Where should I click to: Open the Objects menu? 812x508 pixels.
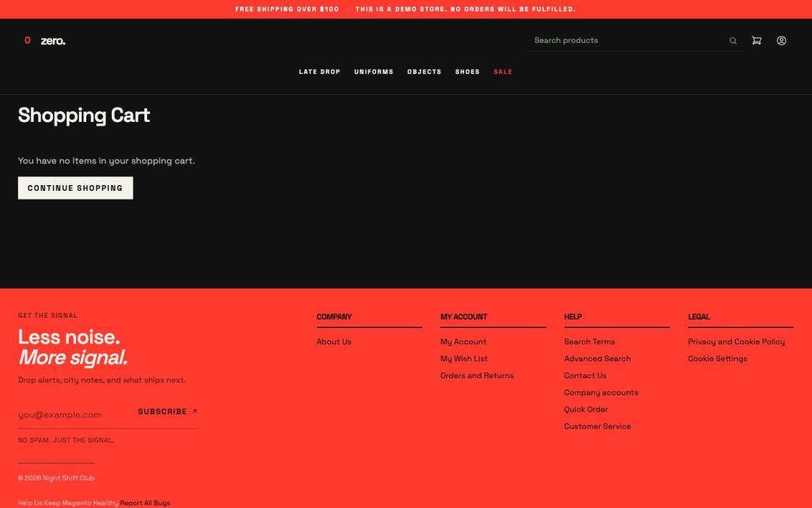pos(424,72)
